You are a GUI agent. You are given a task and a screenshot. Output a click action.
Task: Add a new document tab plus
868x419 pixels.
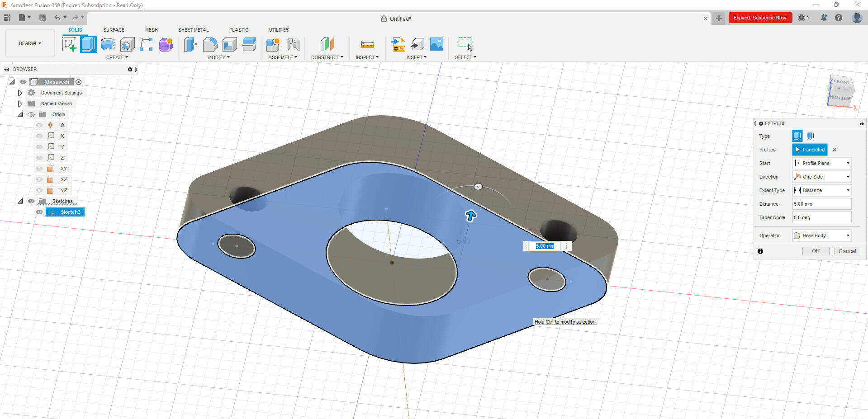point(718,18)
